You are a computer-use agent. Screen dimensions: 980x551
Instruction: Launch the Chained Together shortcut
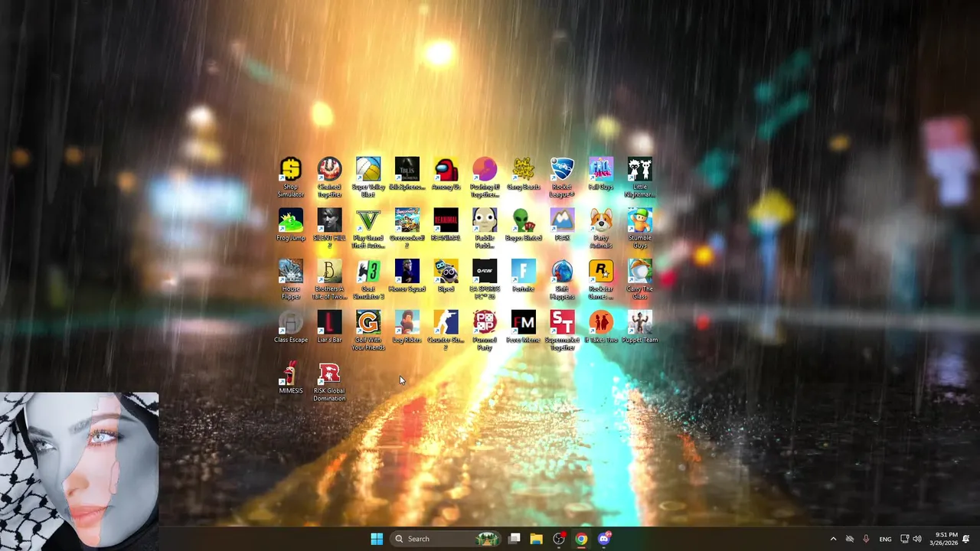pyautogui.click(x=329, y=177)
